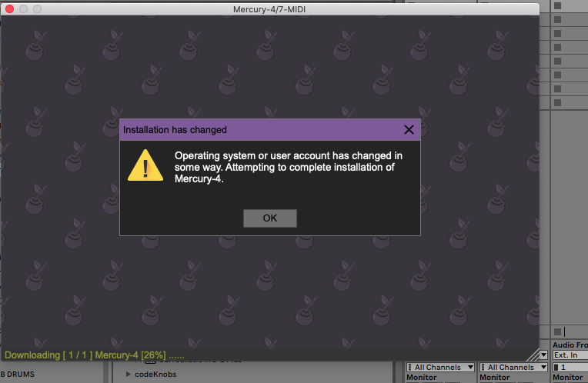Select the codeKnobs entry in Ableton browser
The image size is (588, 383).
tap(155, 374)
